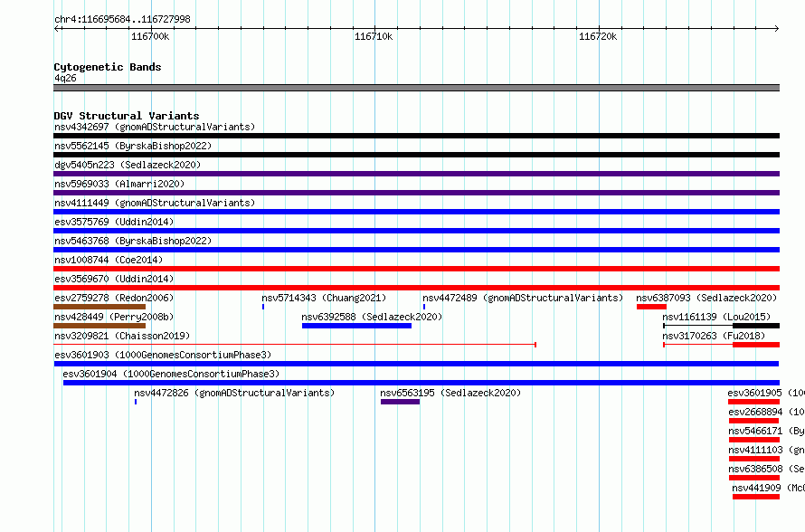Click the red bar under nsv6387093
Image resolution: width=805 pixels, height=532 pixels.
[651, 307]
